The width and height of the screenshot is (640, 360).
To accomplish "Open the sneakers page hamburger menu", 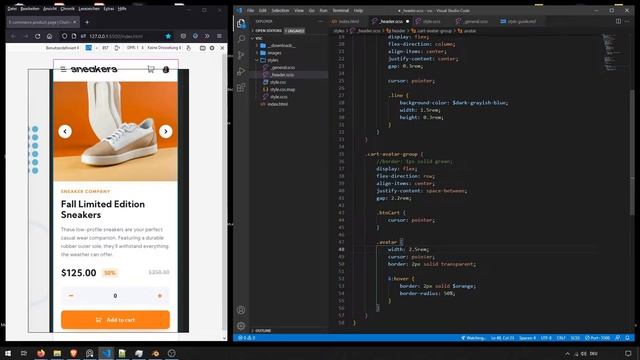I will 63,69.
